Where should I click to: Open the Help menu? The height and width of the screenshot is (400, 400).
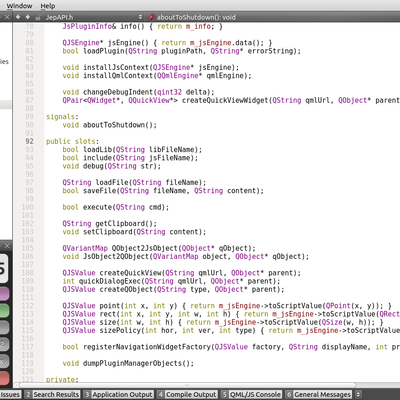pos(48,6)
